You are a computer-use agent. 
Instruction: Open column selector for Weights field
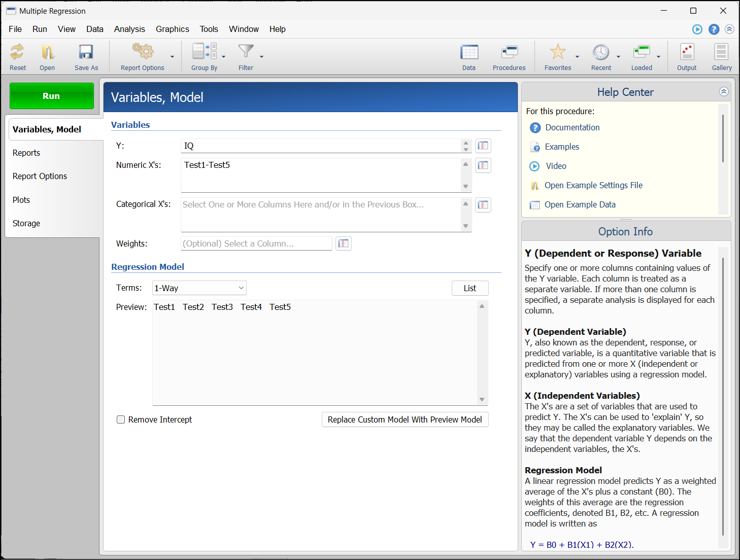click(344, 243)
